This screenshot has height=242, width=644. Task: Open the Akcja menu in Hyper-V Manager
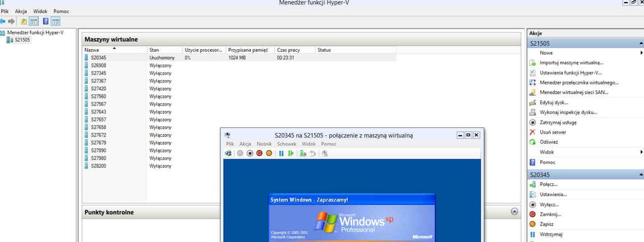(x=21, y=11)
